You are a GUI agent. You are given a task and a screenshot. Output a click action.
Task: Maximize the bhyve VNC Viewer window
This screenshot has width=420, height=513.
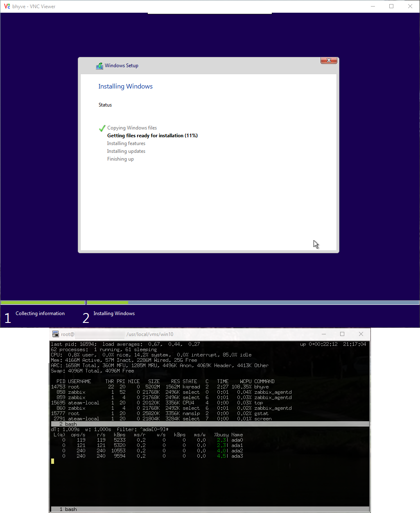[391, 6]
